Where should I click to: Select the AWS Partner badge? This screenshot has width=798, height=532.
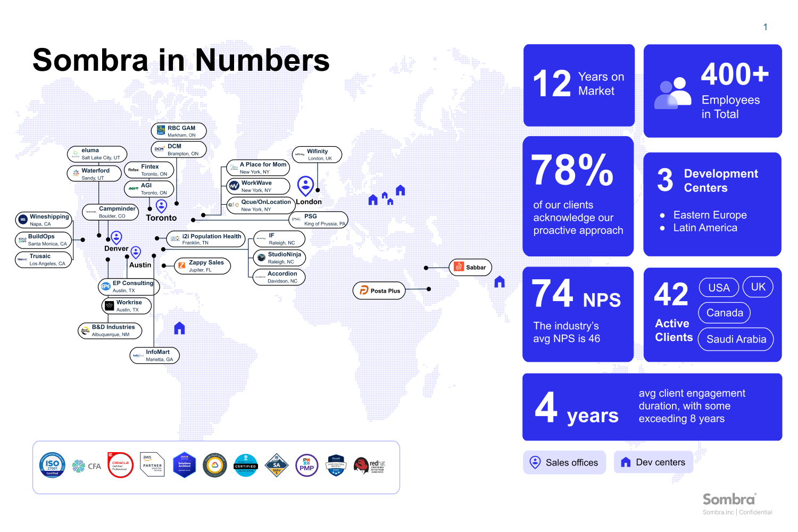(x=152, y=465)
